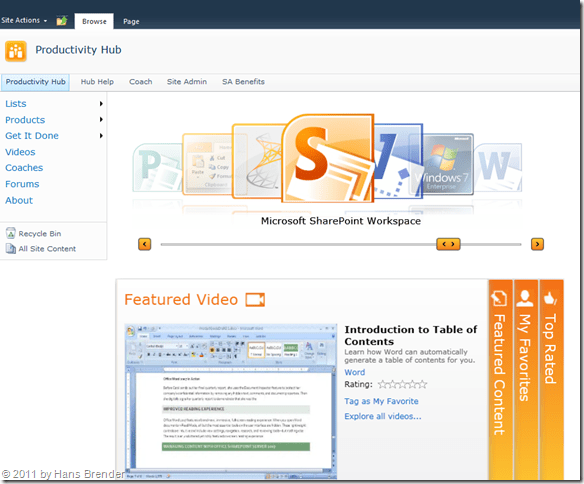Image resolution: width=584 pixels, height=484 pixels.
Task: Open the Hub Help navigation item
Action: (x=97, y=82)
